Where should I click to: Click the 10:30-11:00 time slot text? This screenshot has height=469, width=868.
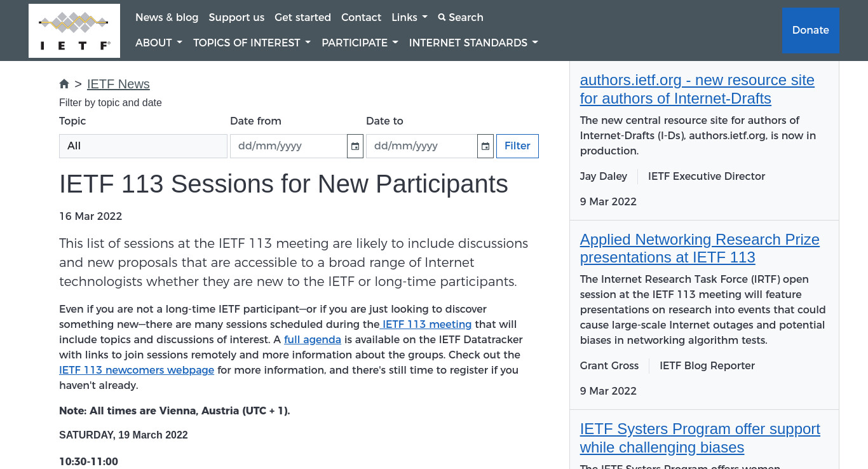point(88,461)
